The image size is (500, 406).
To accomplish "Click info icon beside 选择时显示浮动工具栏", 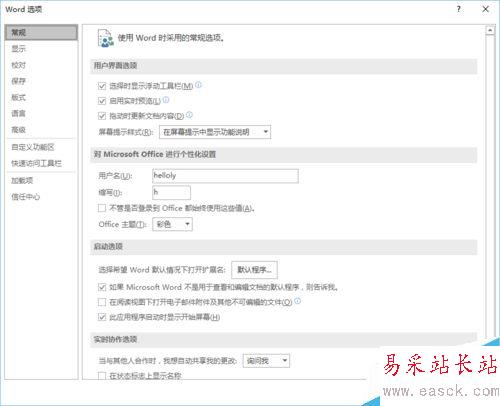I will tap(198, 85).
